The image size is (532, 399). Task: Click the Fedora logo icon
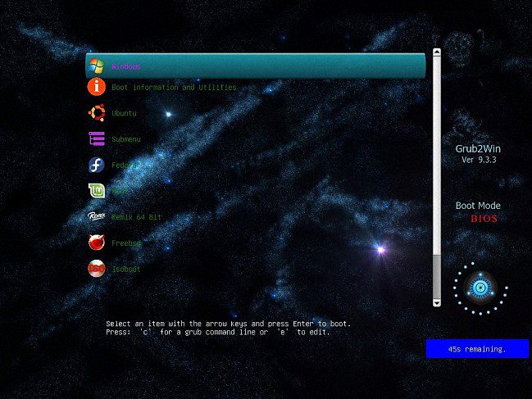point(97,165)
